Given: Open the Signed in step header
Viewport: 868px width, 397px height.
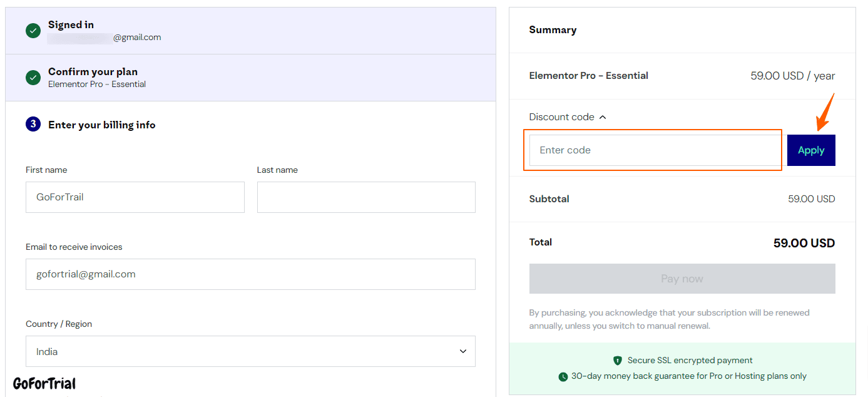Looking at the screenshot, I should 250,31.
